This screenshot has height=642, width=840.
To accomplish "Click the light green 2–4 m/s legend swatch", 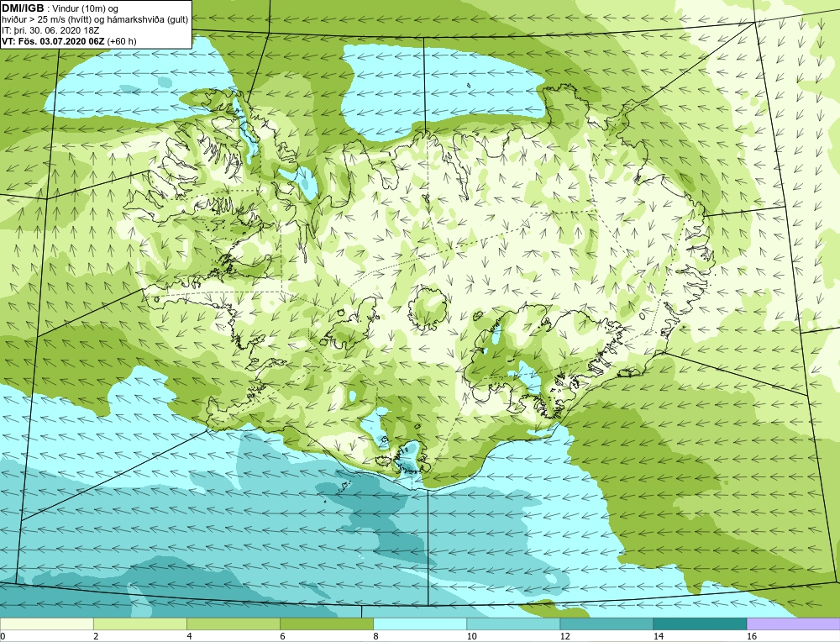I will (x=139, y=624).
